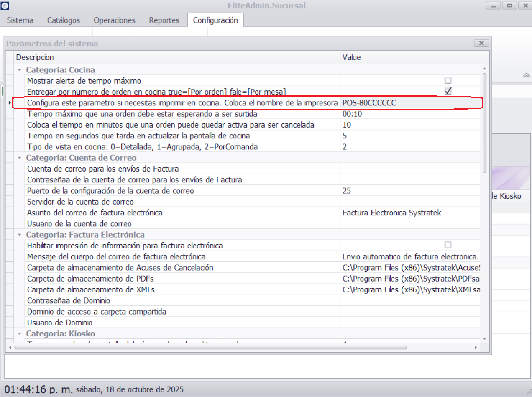Click the row indicator arrow beside the printer parameter
The image size is (532, 397).
click(10, 103)
